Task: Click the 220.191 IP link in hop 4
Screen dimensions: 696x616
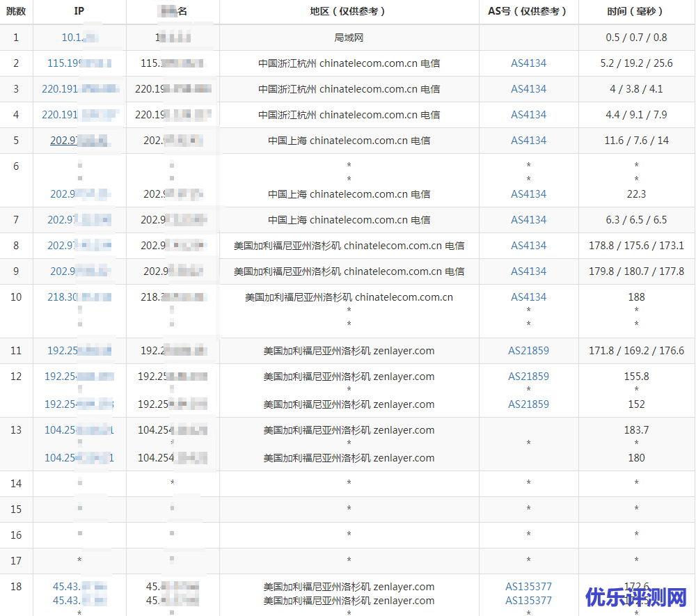Action: [79, 115]
